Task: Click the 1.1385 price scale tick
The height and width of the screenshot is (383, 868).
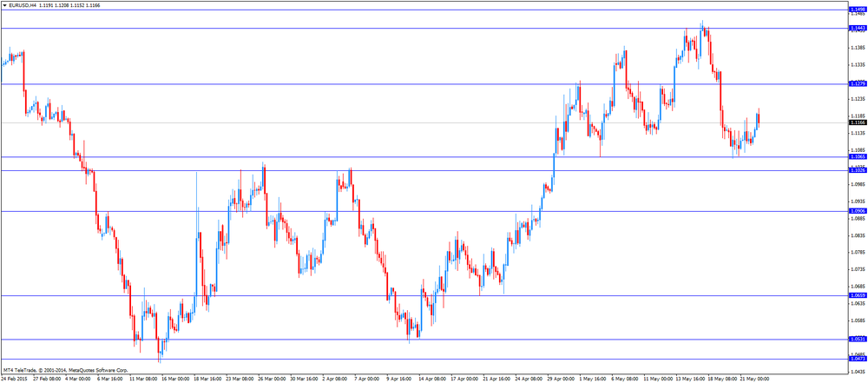Action: pyautogui.click(x=858, y=48)
